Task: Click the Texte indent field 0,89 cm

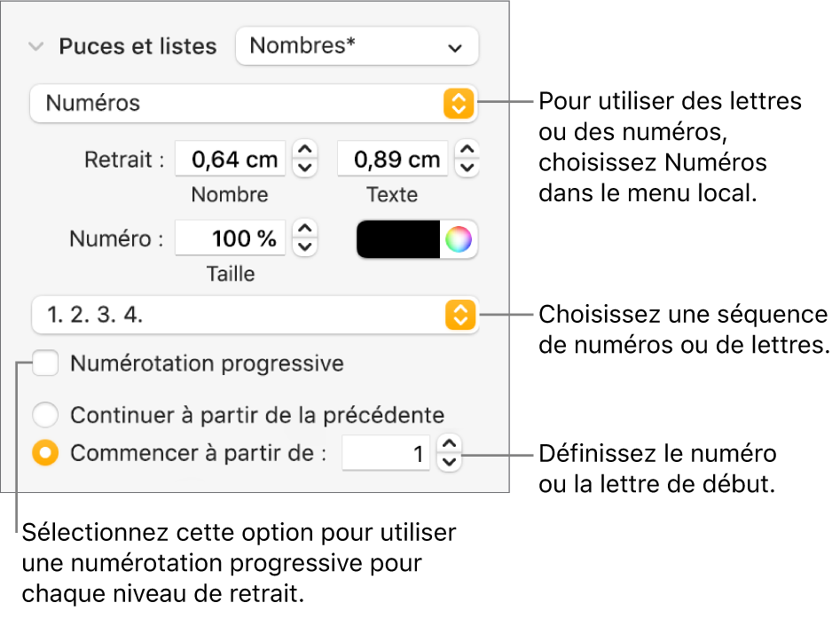Action: pos(393,159)
